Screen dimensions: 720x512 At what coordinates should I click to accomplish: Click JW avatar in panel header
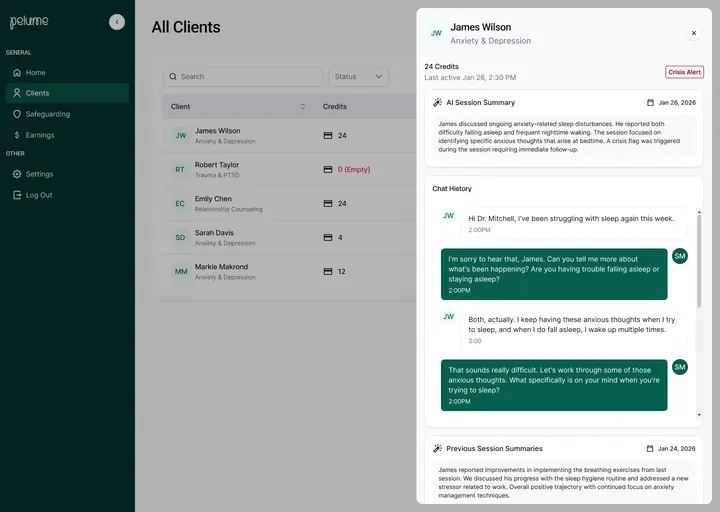436,33
